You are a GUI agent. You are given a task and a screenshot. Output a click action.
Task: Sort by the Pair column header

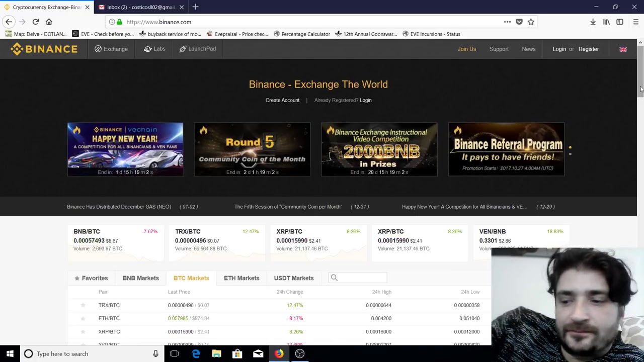pos(103,292)
